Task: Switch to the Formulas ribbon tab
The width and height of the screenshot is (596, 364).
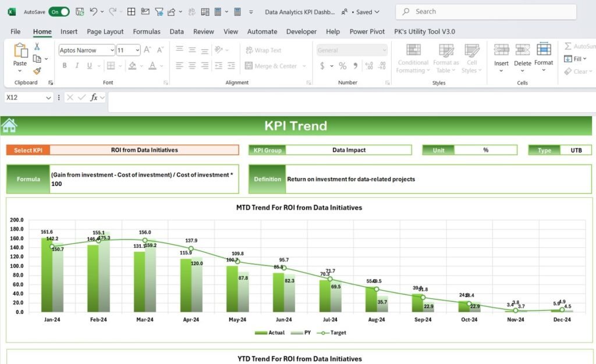Action: (x=146, y=31)
